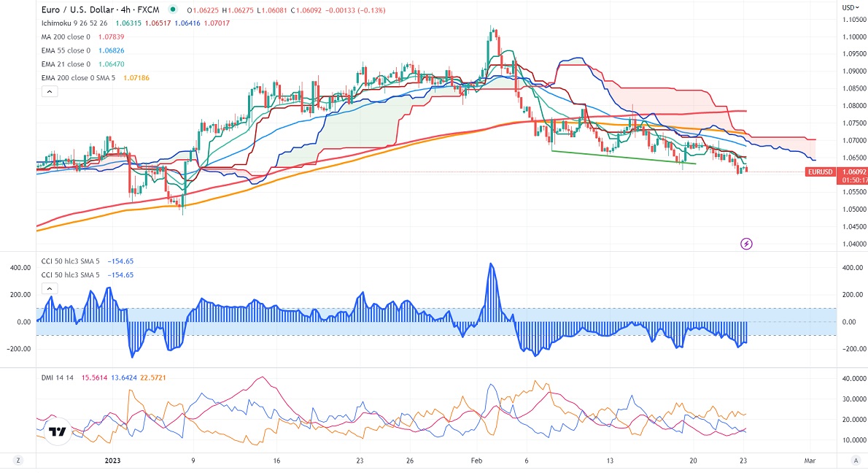Viewport: 868px width, 473px height.
Task: Click the 1.10000 price scale level
Action: [x=853, y=17]
